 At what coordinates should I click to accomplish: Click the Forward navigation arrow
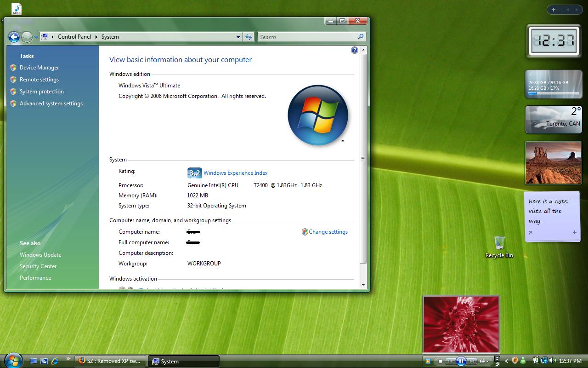27,37
